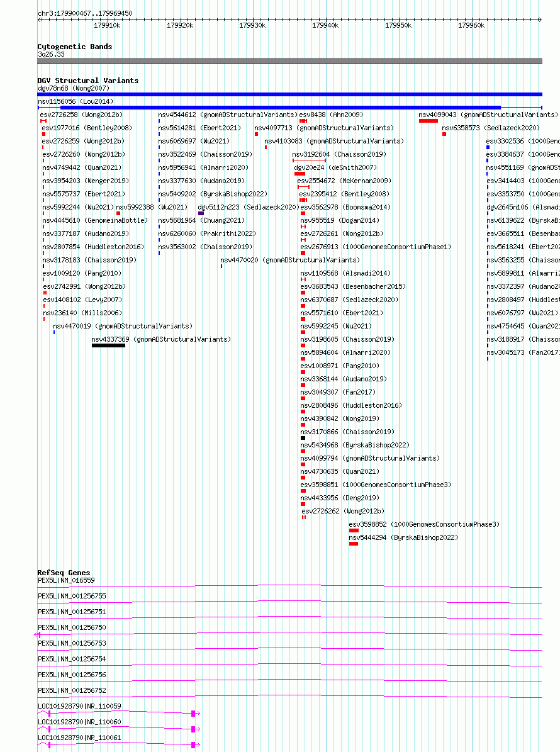Click the DGV Structural Variants track title
The width and height of the screenshot is (560, 752).
88,81
